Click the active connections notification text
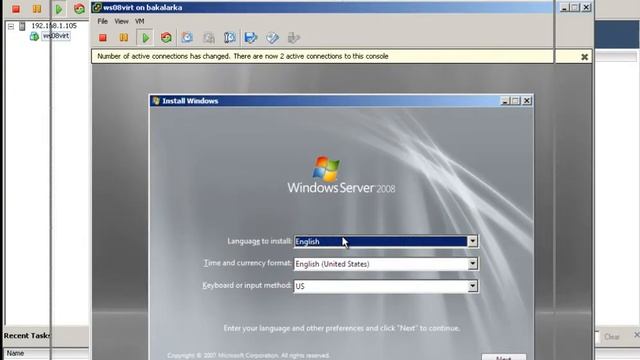Screen dimensions: 640x360 242,56
